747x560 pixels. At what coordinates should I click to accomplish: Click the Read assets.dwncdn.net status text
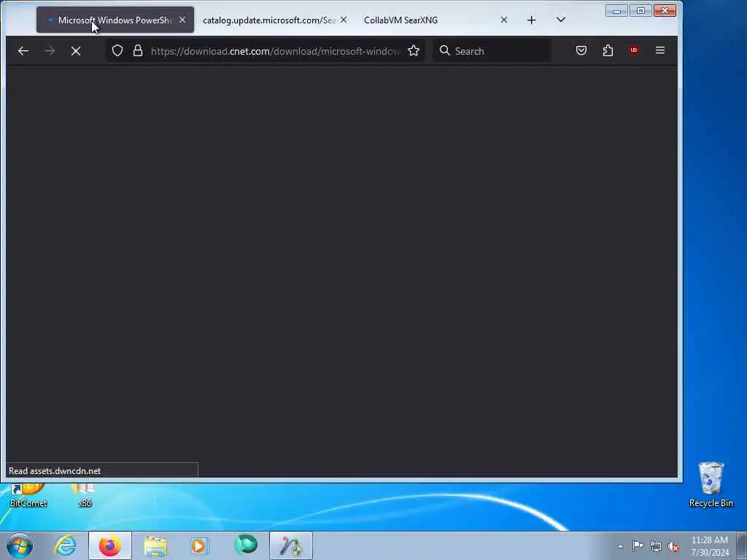tap(55, 471)
